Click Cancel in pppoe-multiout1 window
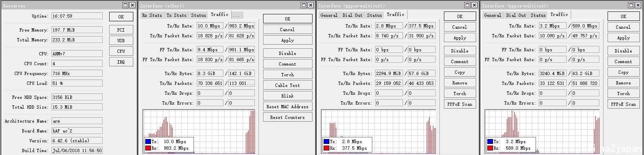644x155 pixels. [x=459, y=27]
